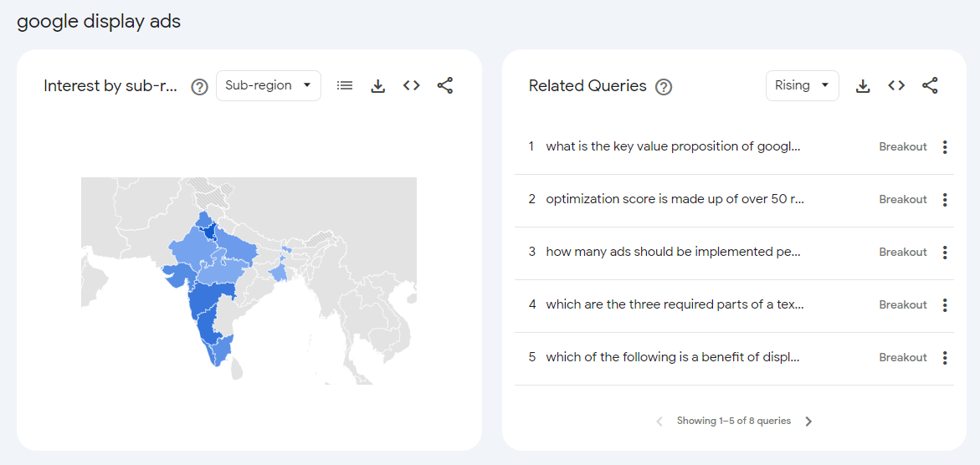Open embed code for Related Queries
980x465 pixels.
[x=896, y=85]
